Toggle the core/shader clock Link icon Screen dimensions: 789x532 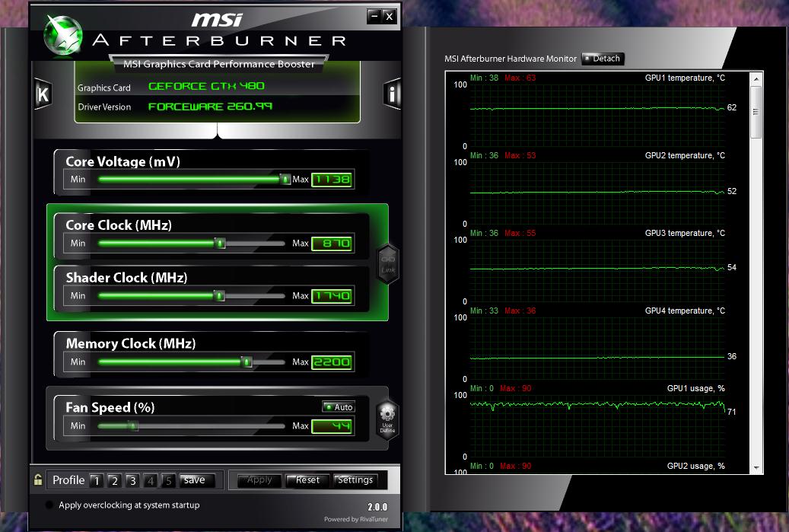(388, 264)
